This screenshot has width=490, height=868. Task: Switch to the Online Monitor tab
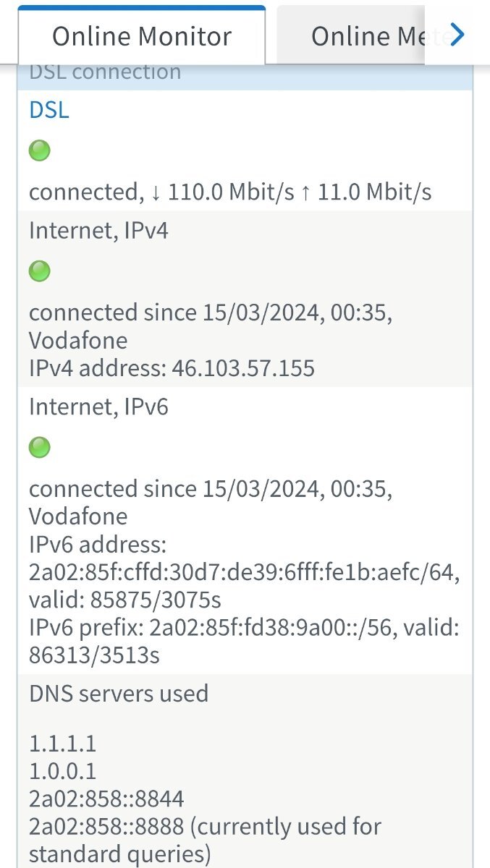142,36
